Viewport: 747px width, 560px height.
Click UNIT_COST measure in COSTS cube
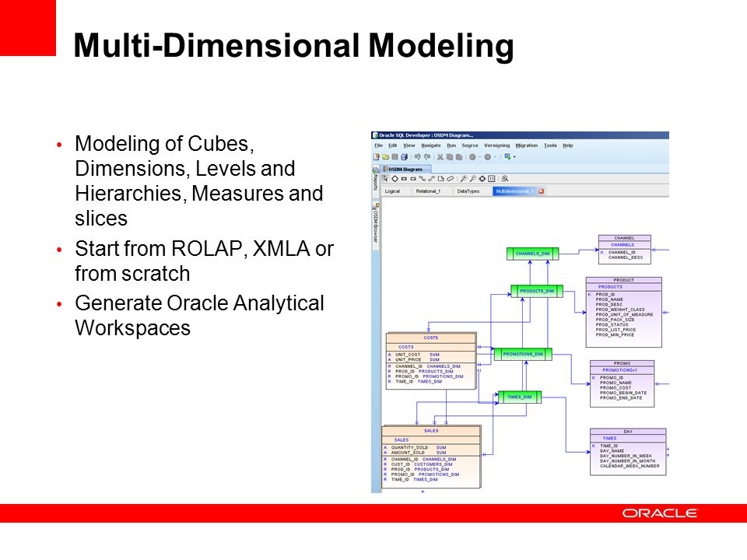(408, 355)
